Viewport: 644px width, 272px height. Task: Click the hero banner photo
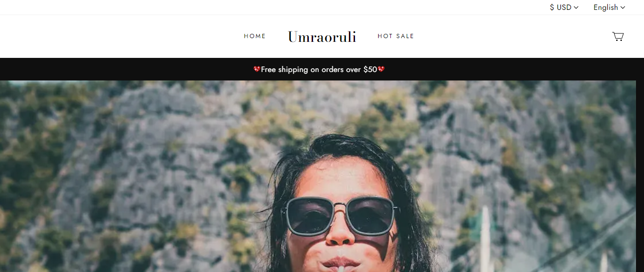[x=318, y=176]
